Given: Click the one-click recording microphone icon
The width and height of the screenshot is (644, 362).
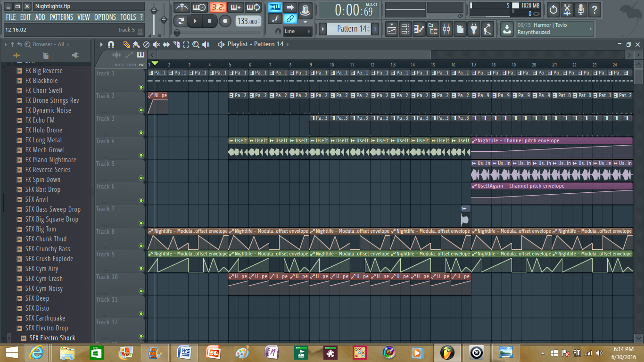Looking at the screenshot, I should click(x=581, y=9).
